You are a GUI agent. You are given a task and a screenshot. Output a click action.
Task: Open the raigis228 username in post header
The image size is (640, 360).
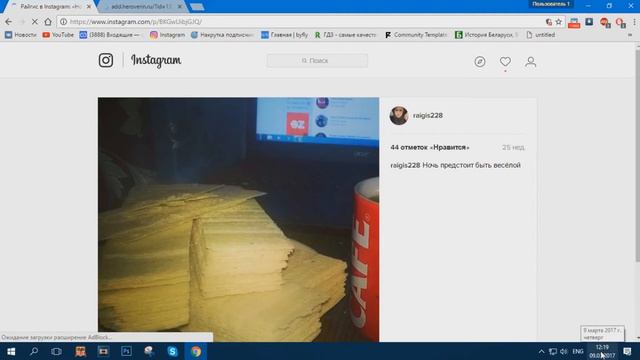(x=428, y=116)
